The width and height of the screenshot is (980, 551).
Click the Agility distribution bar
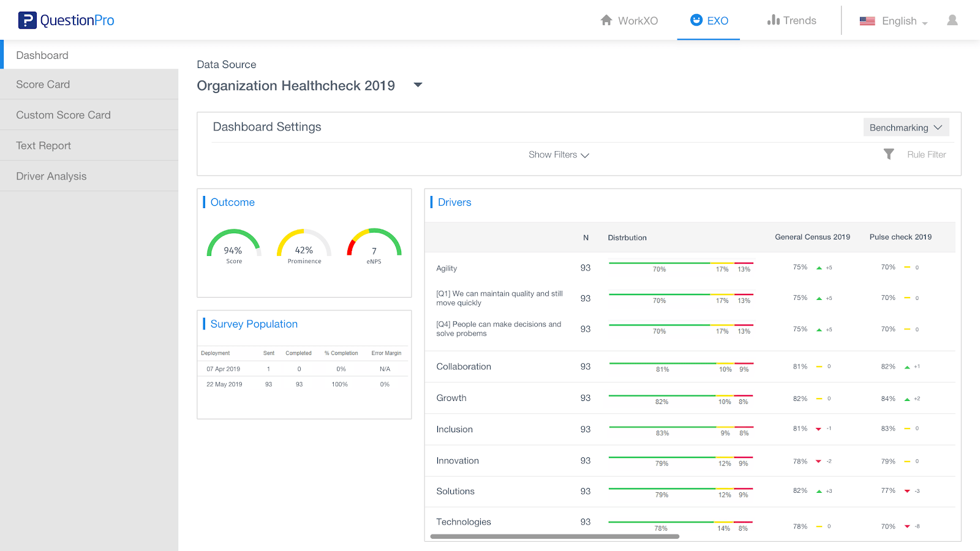[x=680, y=264]
